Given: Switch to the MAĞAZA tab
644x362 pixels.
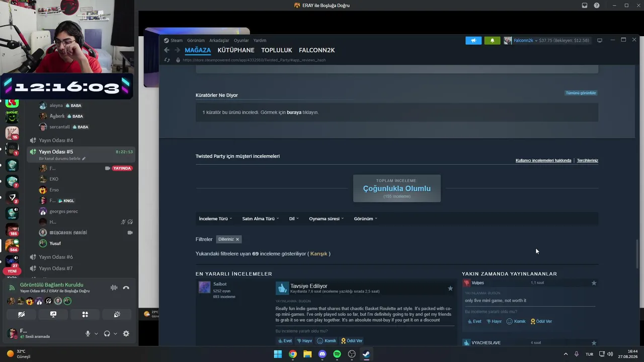Looking at the screenshot, I should (198, 50).
